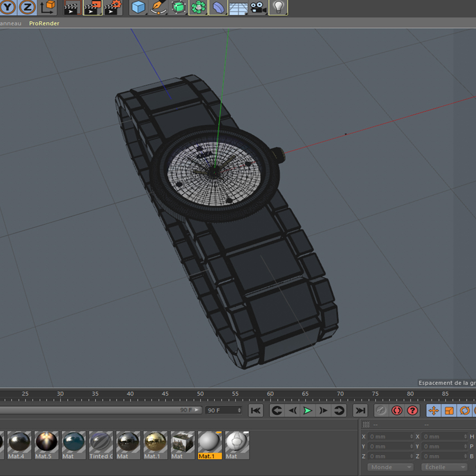Select the blue Mat material sphere
This screenshot has height=476, width=476.
[74, 445]
